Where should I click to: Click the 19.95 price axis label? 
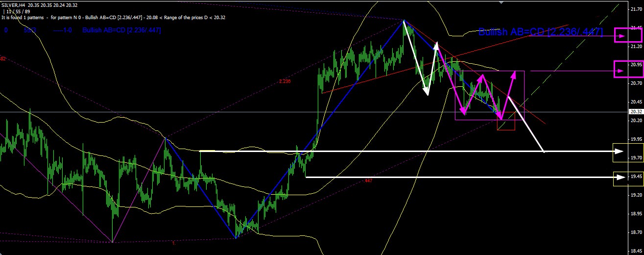coord(636,139)
